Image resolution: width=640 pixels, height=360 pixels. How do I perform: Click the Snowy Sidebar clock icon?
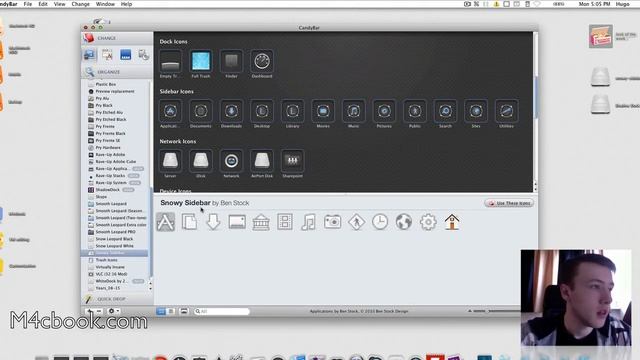click(x=380, y=222)
